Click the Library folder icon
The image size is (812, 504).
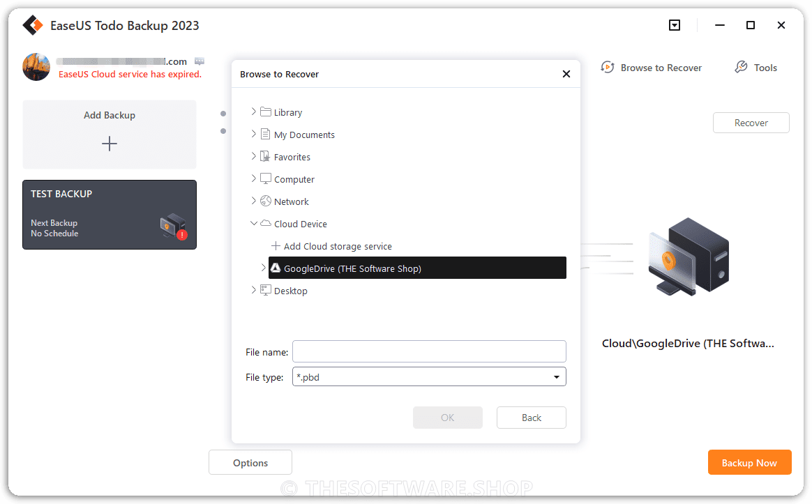point(266,112)
